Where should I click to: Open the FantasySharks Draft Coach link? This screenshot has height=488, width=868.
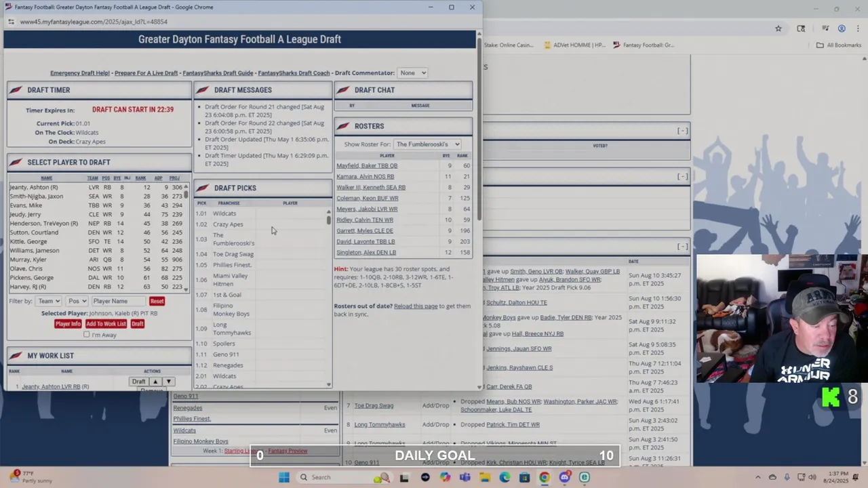[294, 73]
